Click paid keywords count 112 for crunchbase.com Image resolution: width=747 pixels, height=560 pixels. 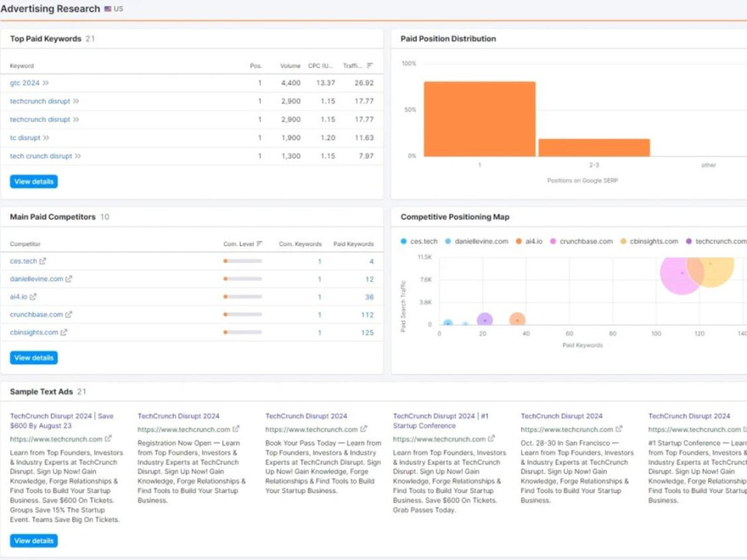click(368, 315)
